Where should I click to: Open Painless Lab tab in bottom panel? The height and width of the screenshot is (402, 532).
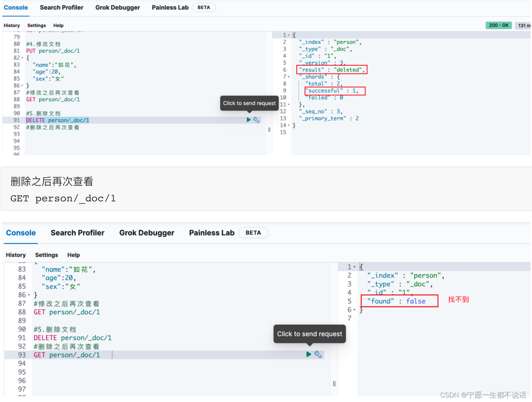click(x=212, y=233)
